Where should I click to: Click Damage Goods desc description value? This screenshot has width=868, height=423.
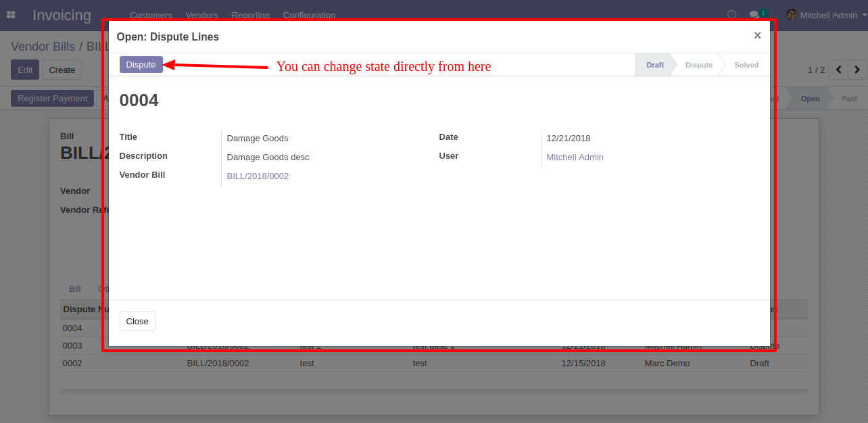(x=268, y=157)
